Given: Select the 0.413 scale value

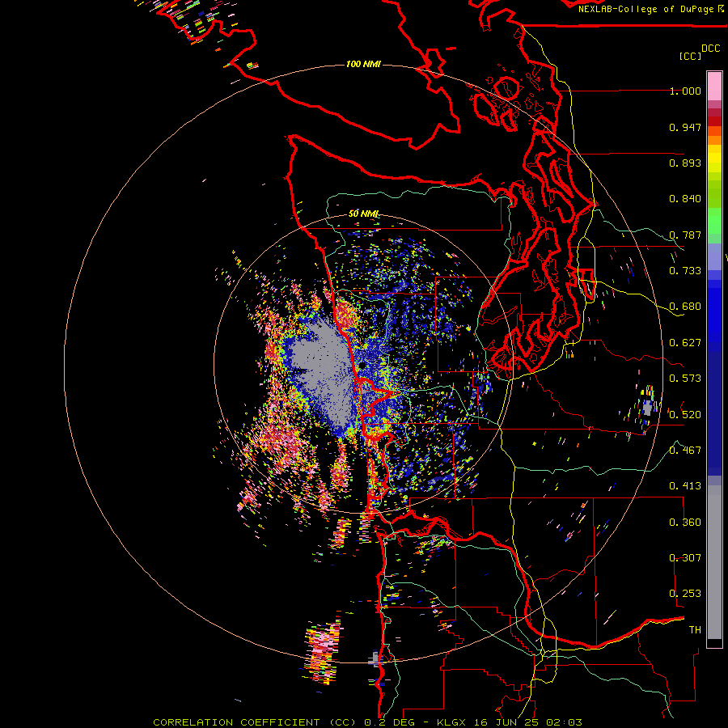Looking at the screenshot, I should pos(685,486).
